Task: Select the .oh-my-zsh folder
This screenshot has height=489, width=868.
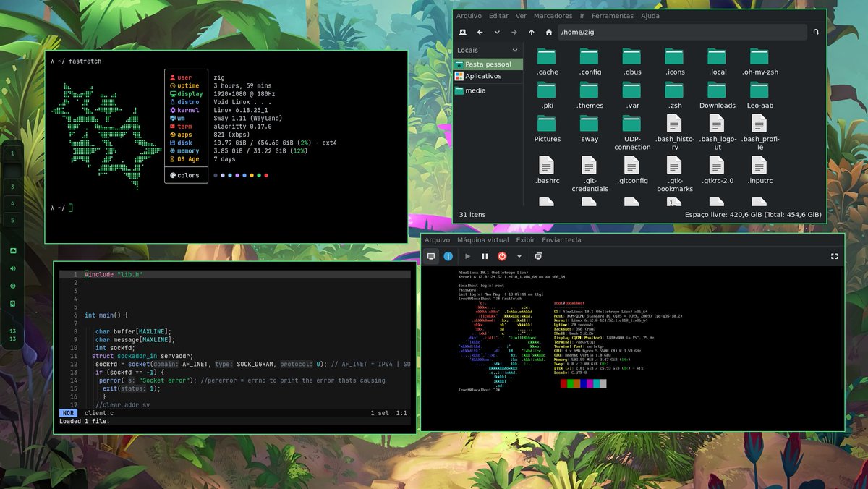Action: coord(759,62)
